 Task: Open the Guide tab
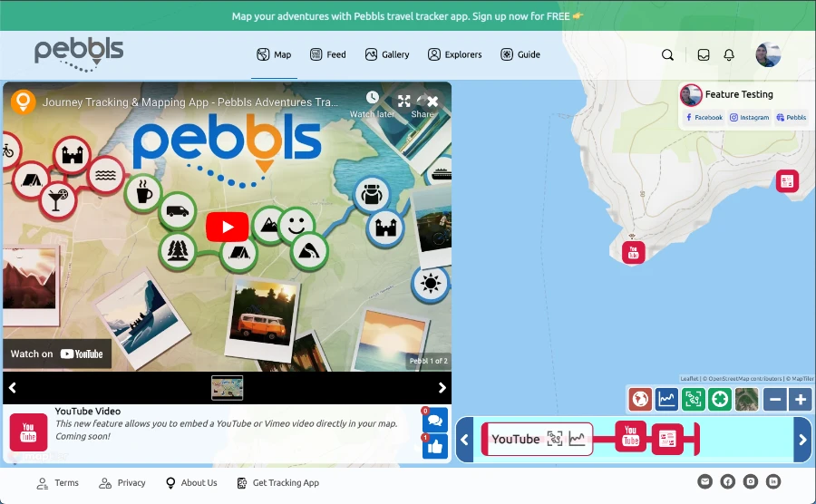click(520, 54)
